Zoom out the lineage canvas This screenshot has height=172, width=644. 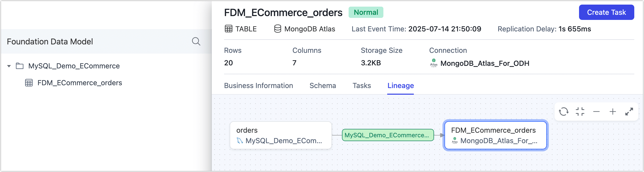(596, 112)
